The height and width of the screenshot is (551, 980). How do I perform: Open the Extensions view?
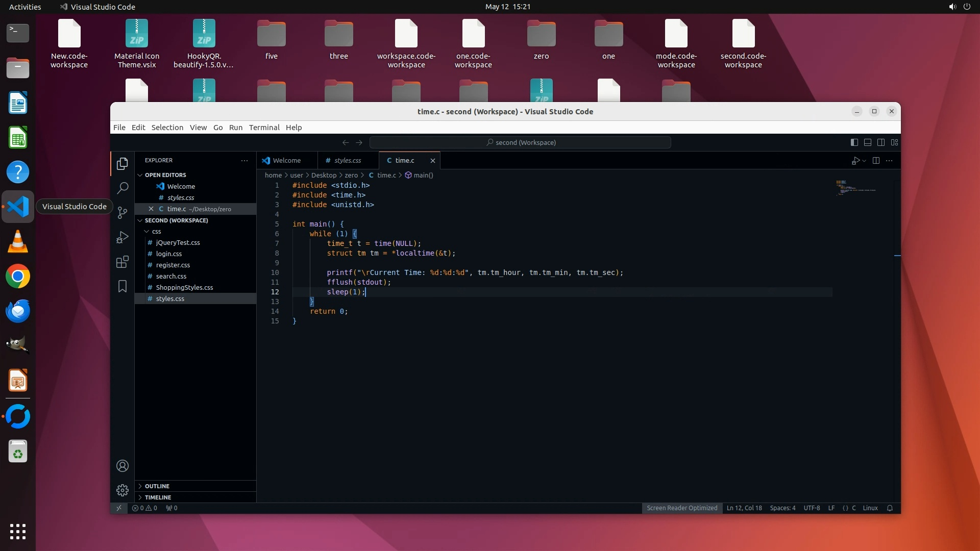122,262
